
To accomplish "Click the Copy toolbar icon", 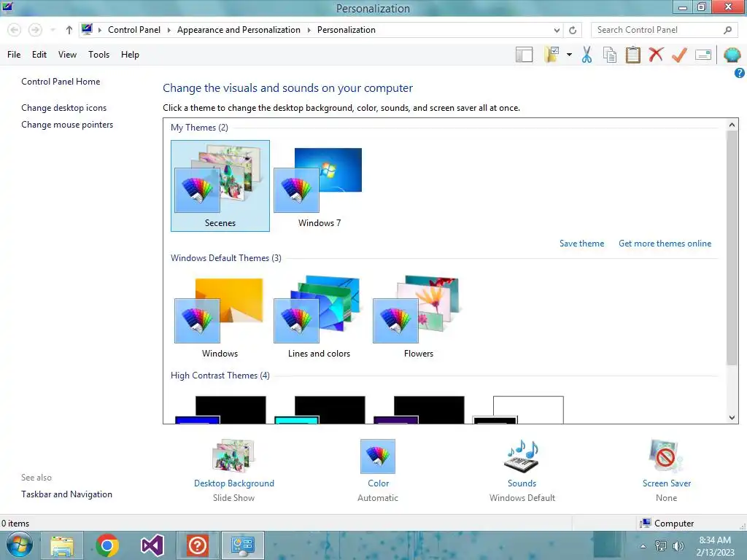I will point(610,55).
